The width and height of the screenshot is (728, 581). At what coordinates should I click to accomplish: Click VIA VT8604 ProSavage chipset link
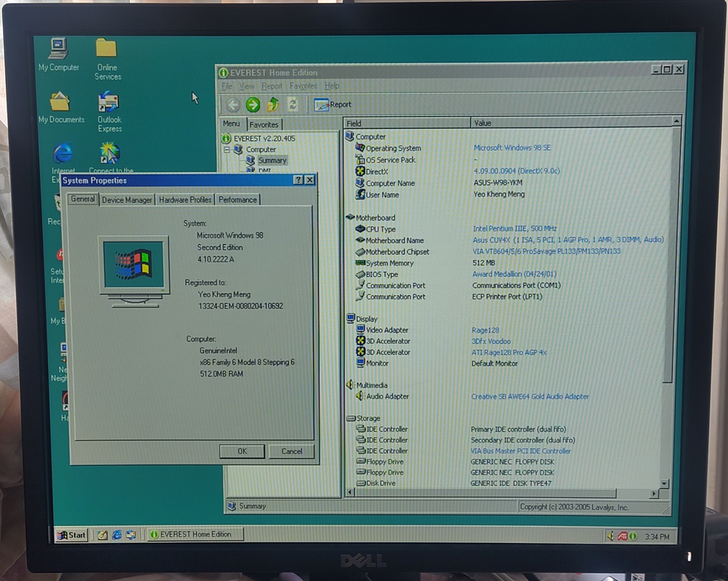point(546,251)
